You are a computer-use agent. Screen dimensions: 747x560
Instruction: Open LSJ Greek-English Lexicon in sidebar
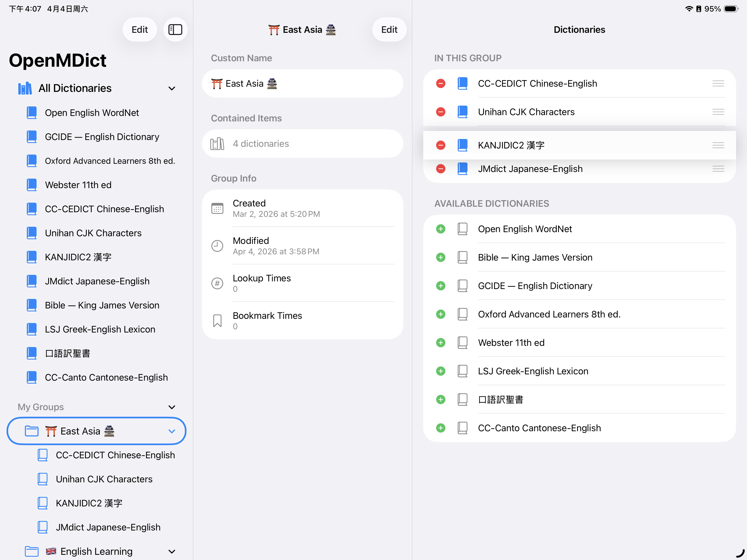[x=100, y=329]
